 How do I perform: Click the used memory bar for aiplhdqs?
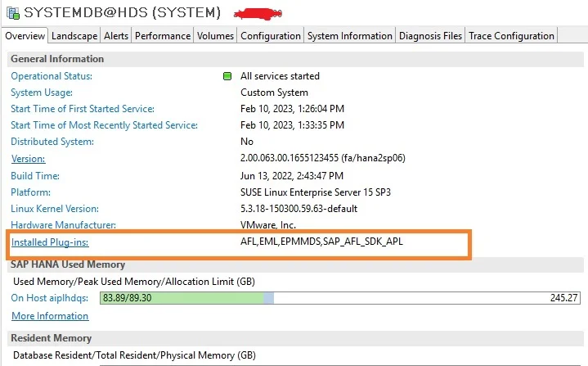point(339,298)
